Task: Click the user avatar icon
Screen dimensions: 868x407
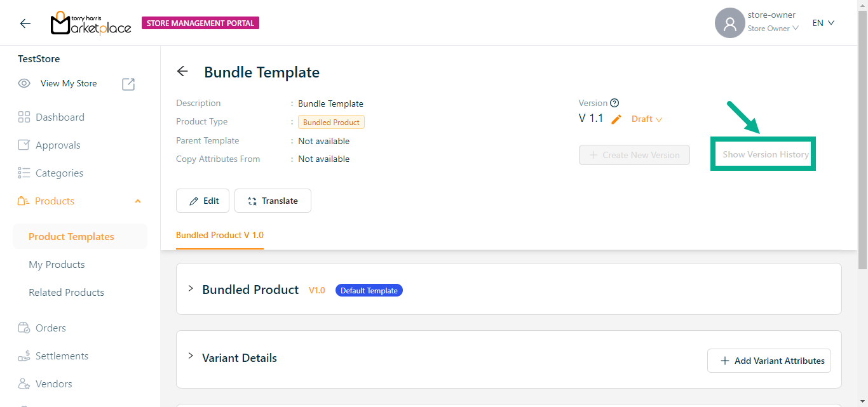Action: [729, 23]
